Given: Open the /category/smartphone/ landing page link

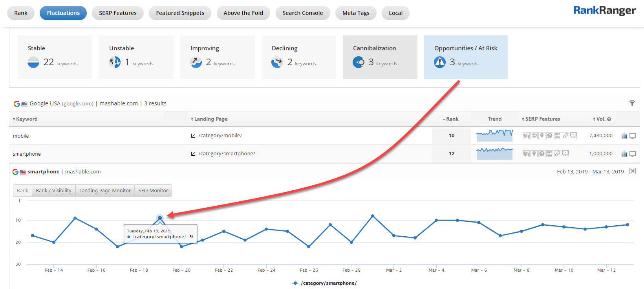Looking at the screenshot, I should pyautogui.click(x=227, y=154).
